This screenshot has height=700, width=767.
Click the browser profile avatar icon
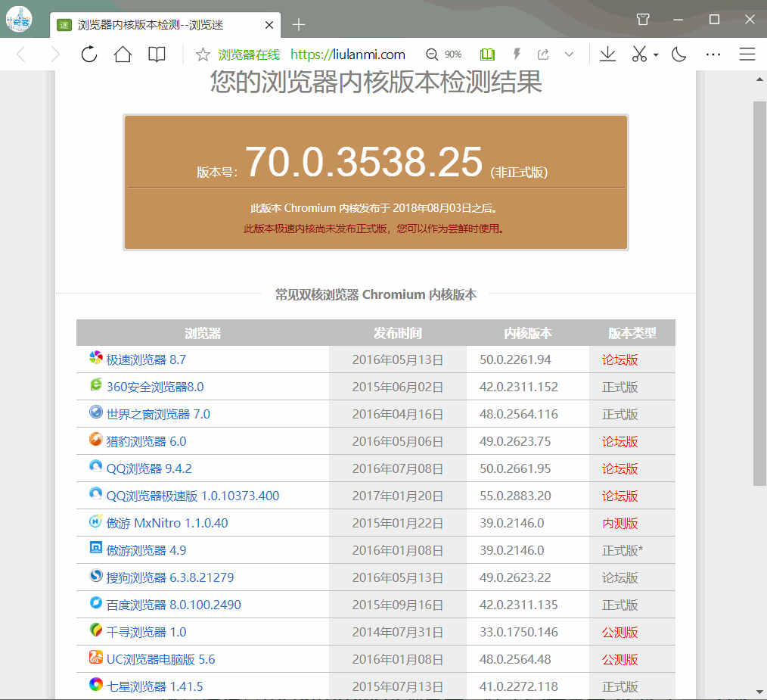(19, 19)
